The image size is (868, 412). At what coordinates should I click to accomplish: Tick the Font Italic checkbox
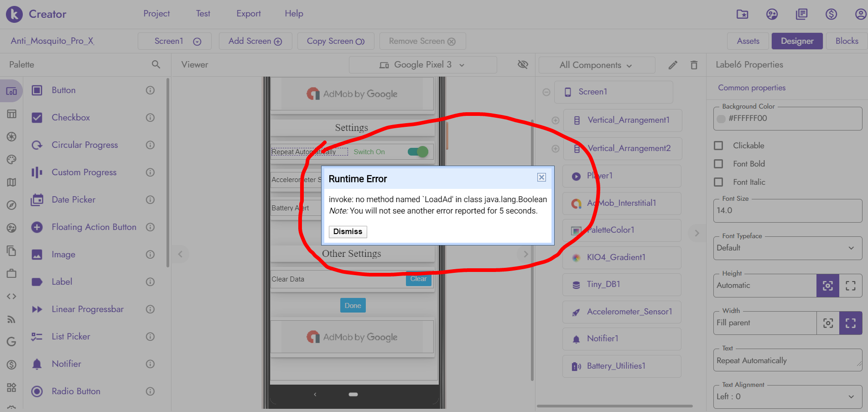719,182
